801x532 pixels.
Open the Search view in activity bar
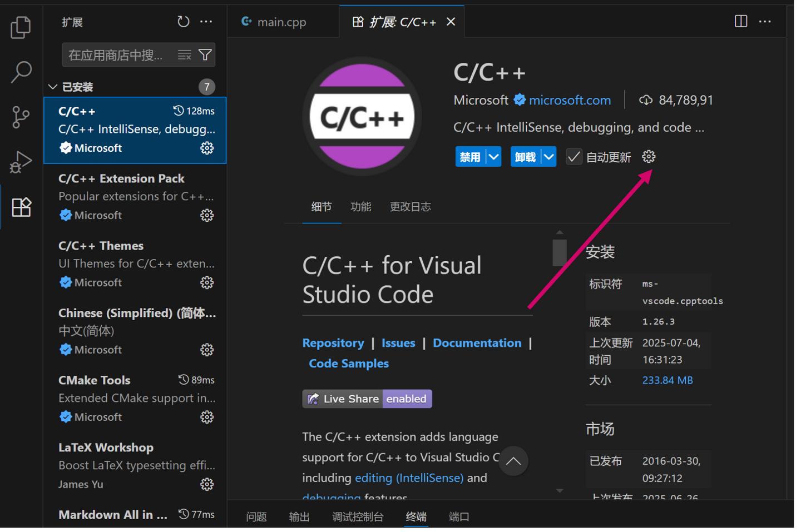pos(21,72)
